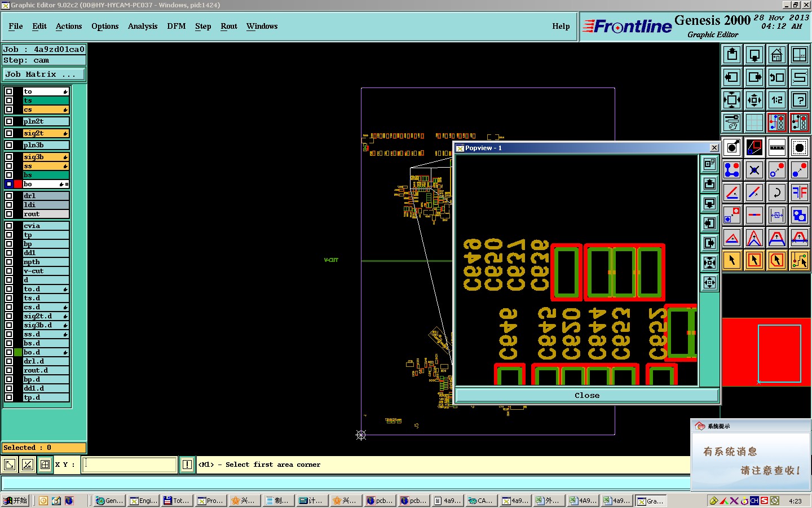The image size is (812, 508).
Task: Open the Actions menu
Action: (69, 26)
